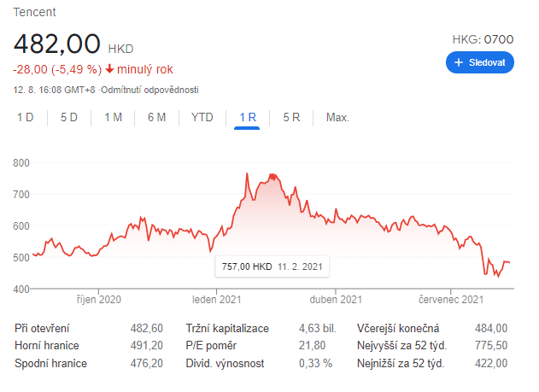Select the 1 D time range tab
This screenshot has height=392, width=539.
(x=26, y=117)
